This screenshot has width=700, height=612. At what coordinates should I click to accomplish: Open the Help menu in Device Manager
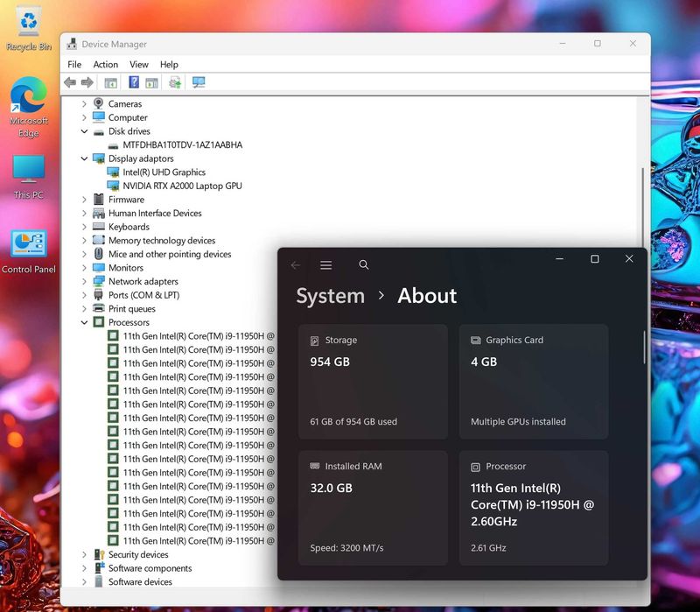[169, 64]
